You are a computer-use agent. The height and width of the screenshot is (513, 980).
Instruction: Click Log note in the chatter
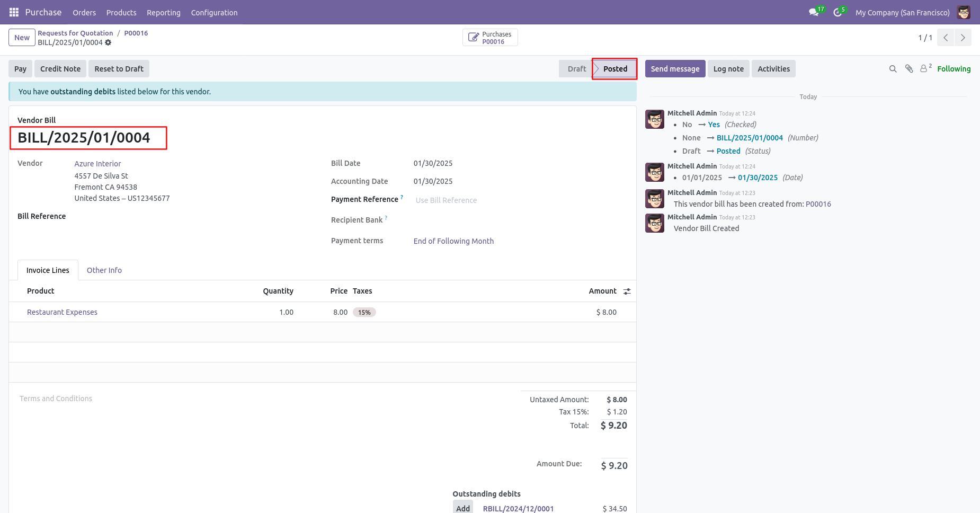[728, 69]
